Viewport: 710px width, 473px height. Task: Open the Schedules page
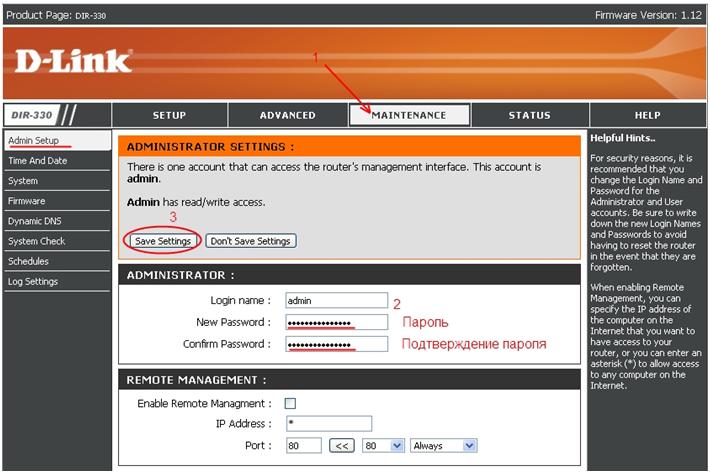[x=29, y=261]
